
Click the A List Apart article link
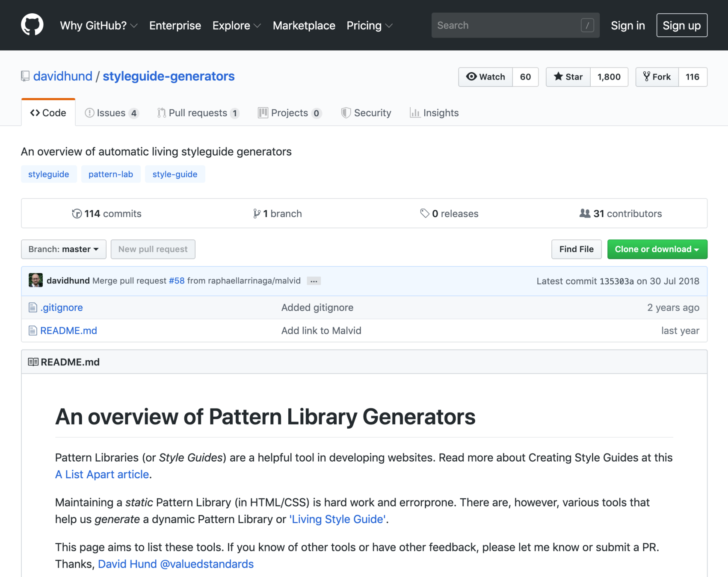coord(102,474)
